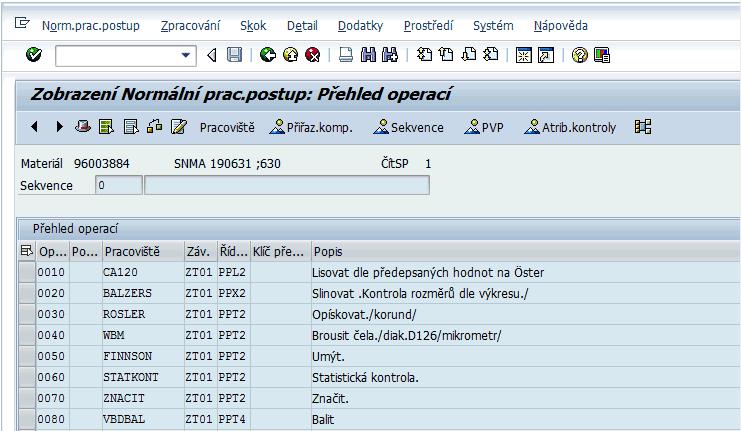
Task: Click the Popis column header
Action: tap(525, 251)
